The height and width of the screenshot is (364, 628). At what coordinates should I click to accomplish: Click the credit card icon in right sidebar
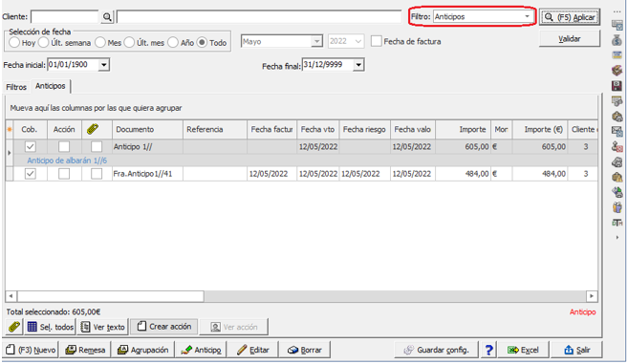point(617,54)
